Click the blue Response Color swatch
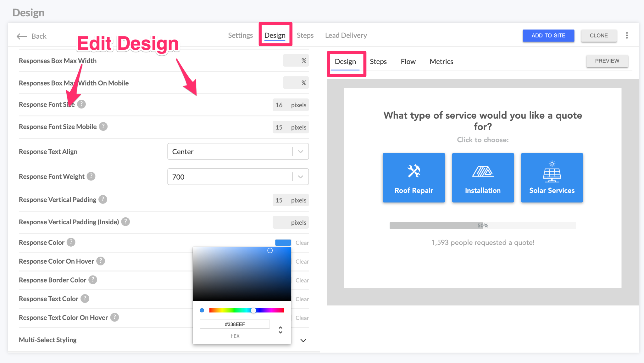 click(283, 243)
